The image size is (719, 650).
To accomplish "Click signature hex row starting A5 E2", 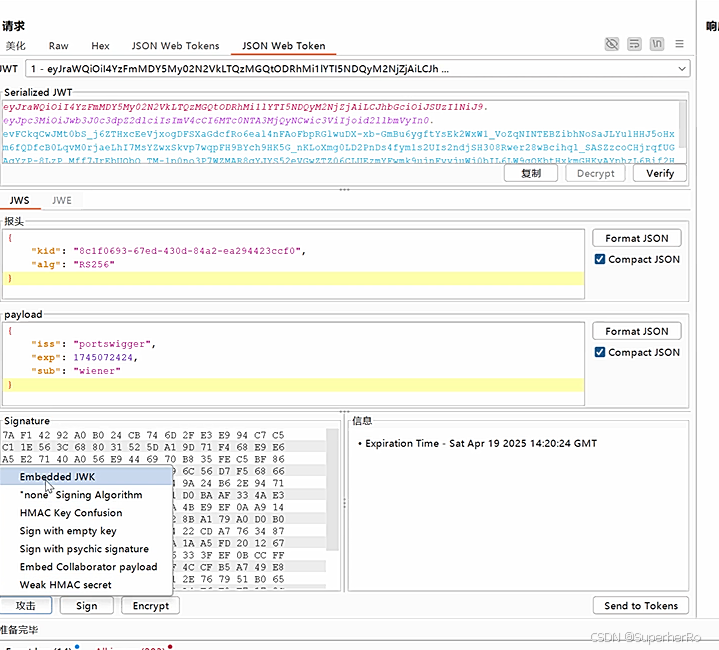I will 143,459.
